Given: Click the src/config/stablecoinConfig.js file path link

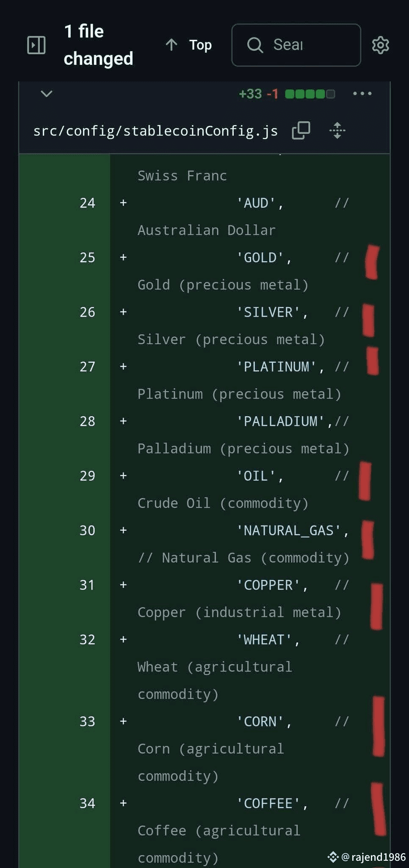Looking at the screenshot, I should 155,131.
